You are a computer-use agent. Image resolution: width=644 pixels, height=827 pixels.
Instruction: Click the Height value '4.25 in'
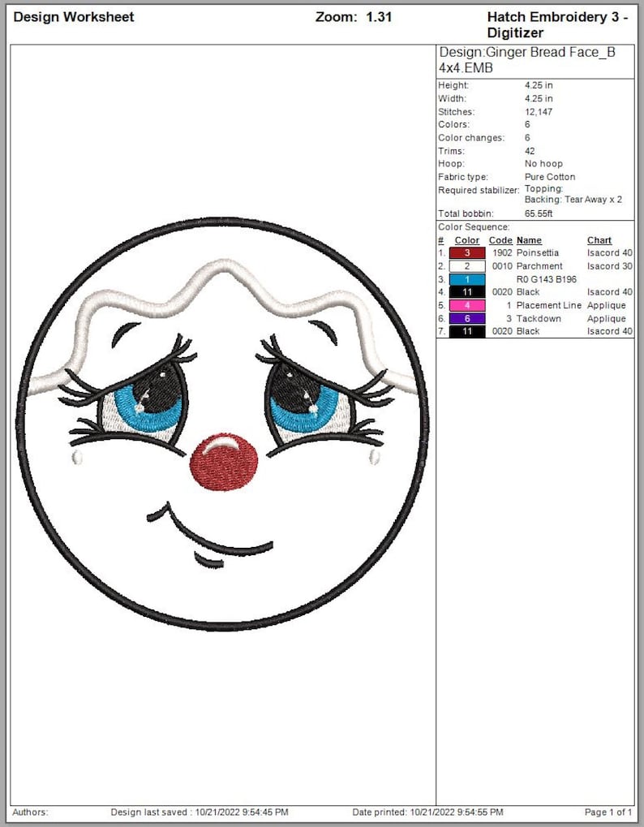click(x=539, y=85)
